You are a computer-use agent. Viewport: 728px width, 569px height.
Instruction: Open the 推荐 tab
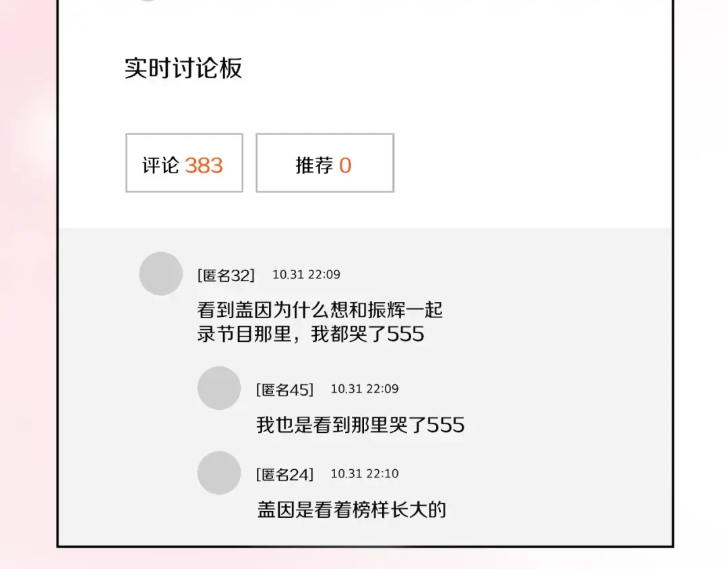324,163
